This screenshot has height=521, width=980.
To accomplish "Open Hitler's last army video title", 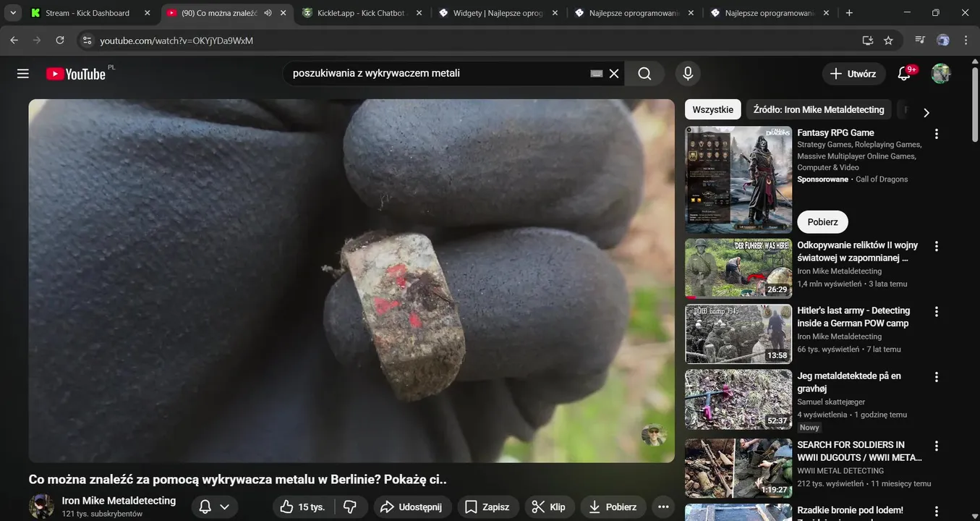I will (853, 317).
